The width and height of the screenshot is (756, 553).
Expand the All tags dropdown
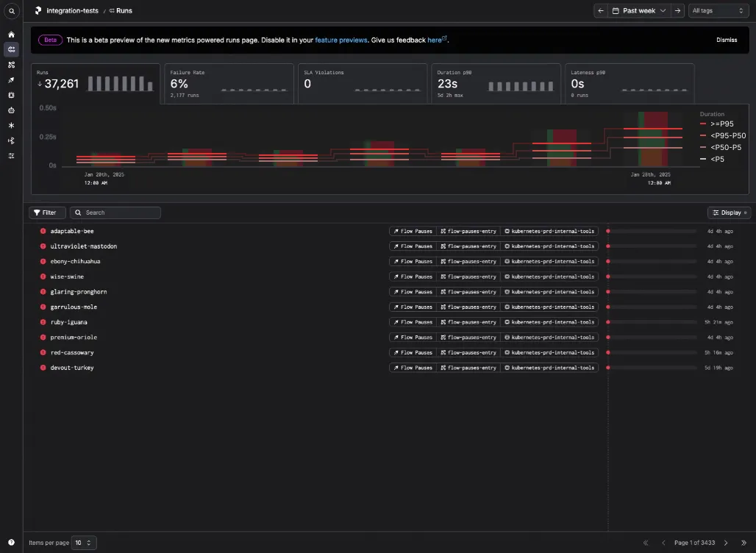718,10
